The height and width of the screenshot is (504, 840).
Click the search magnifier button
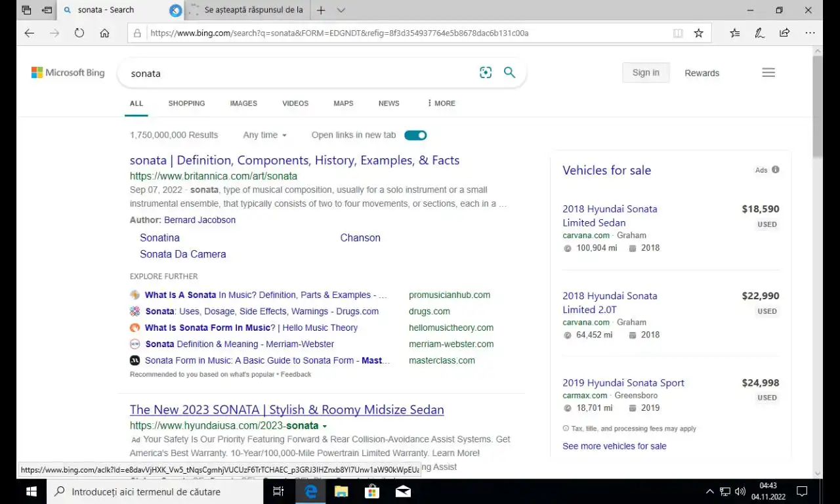(x=509, y=73)
